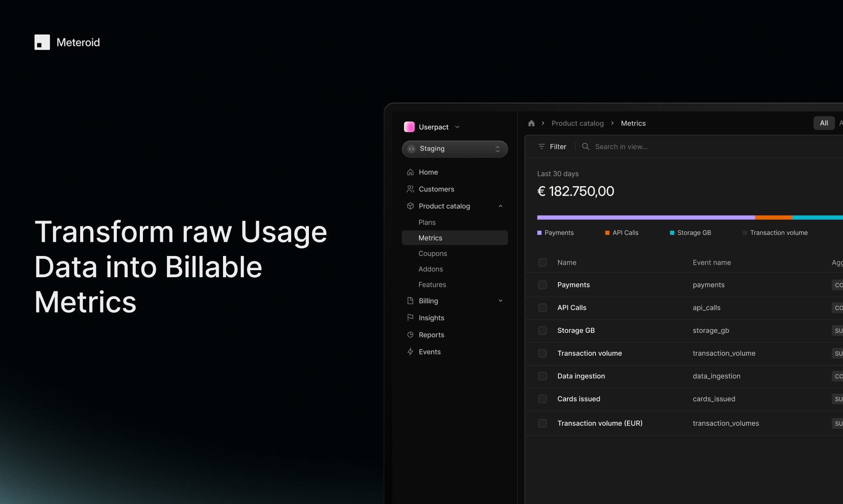Expand the Billing section chevron
Image resolution: width=843 pixels, height=504 pixels.
[x=500, y=301]
